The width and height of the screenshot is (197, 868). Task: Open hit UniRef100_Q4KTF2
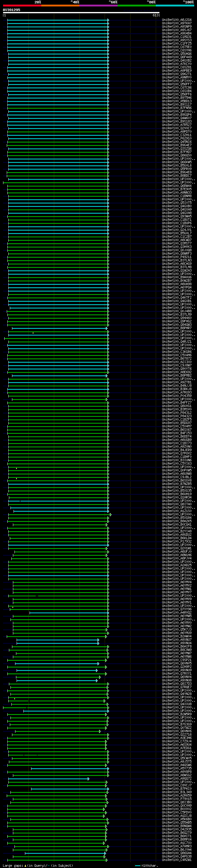pos(177,297)
